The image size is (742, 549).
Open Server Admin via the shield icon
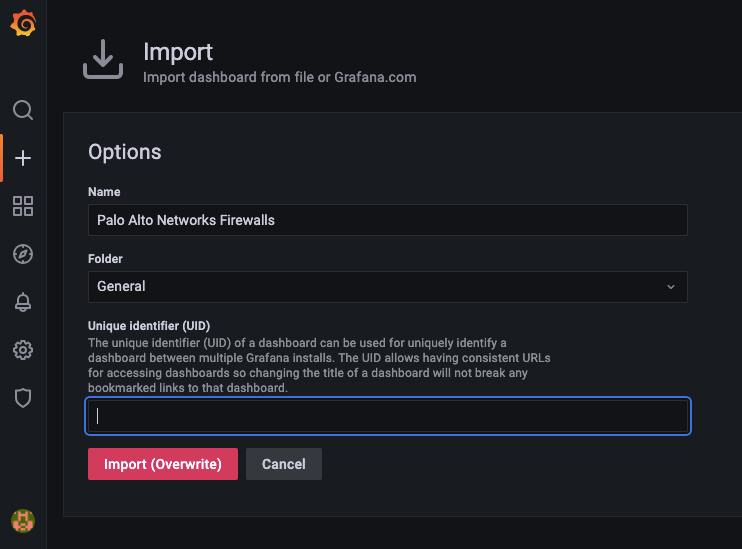pyautogui.click(x=23, y=398)
